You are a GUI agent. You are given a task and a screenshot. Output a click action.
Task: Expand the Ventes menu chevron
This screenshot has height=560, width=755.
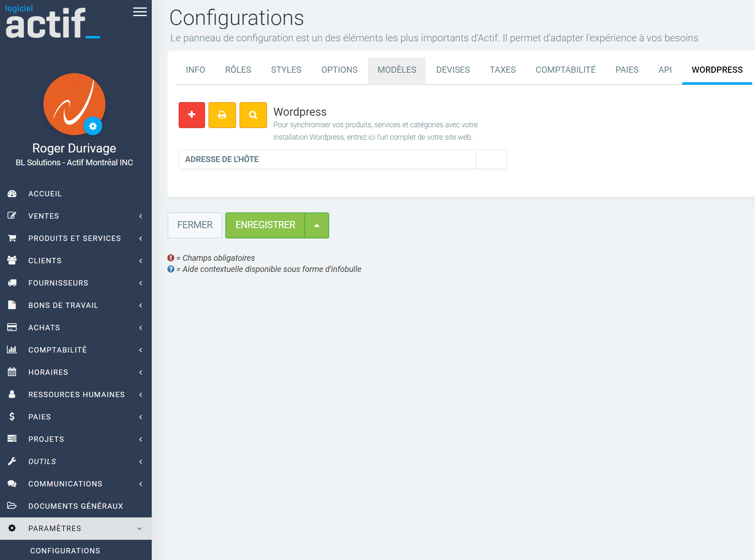(141, 216)
